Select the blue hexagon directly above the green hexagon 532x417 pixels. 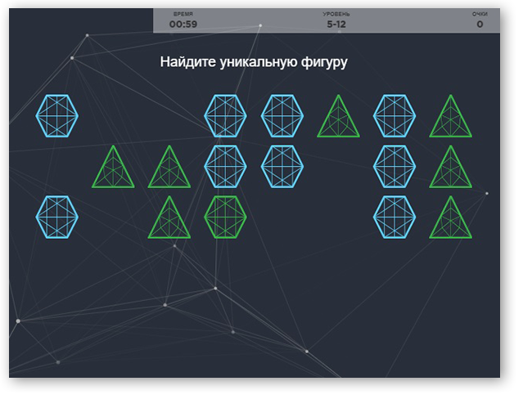(225, 167)
